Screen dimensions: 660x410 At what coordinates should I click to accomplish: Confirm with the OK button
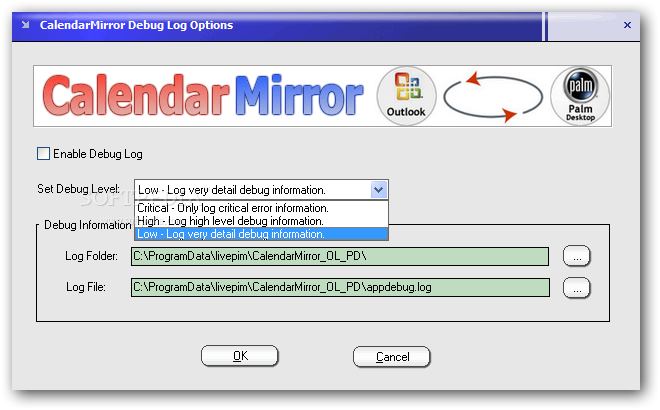point(240,356)
